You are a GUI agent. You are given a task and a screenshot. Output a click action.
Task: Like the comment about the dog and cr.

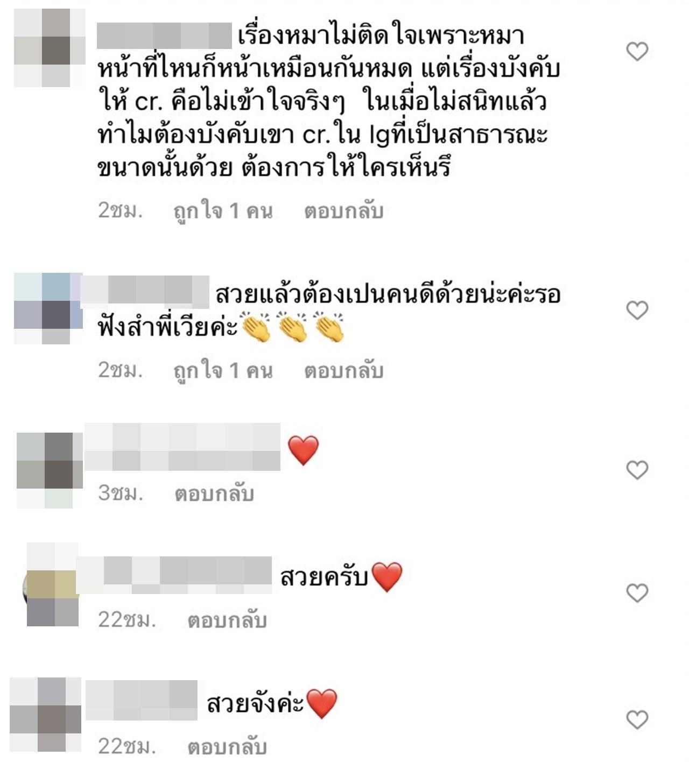[x=637, y=52]
